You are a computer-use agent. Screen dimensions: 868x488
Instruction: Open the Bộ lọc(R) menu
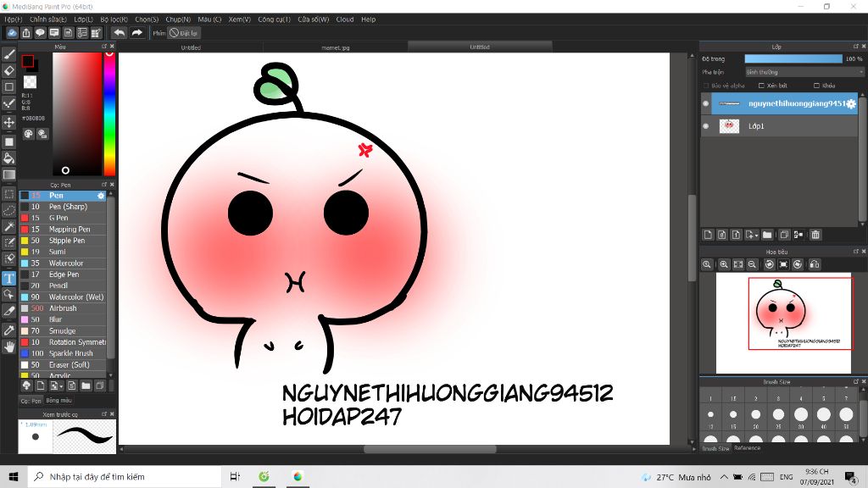(x=114, y=19)
